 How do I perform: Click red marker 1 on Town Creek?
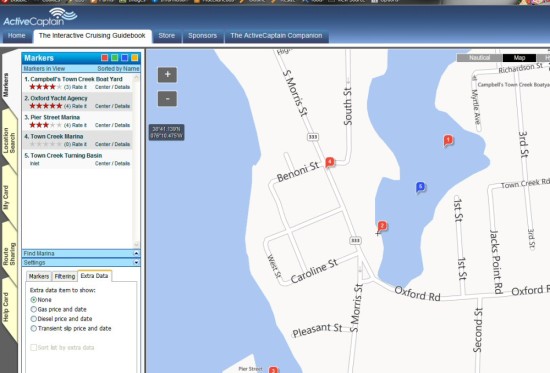pos(448,140)
